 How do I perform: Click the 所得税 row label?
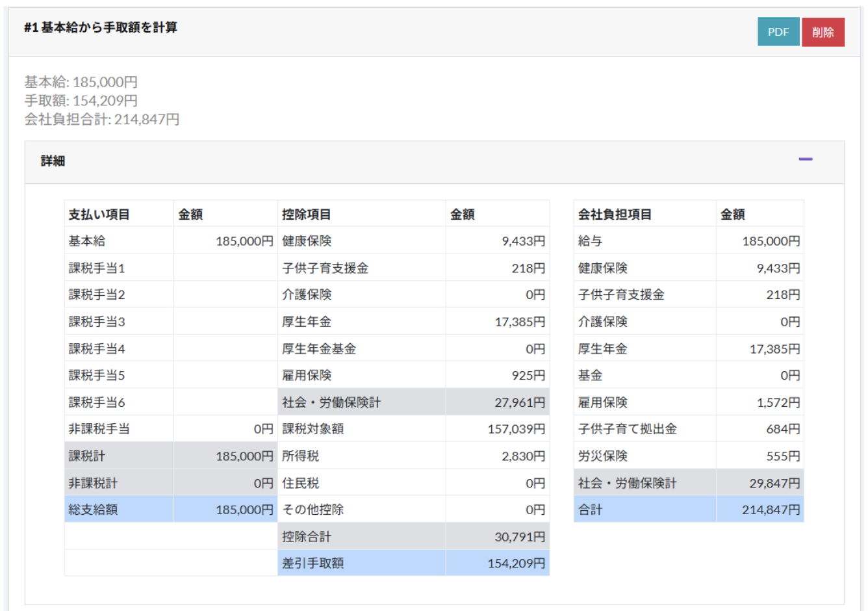tap(300, 456)
